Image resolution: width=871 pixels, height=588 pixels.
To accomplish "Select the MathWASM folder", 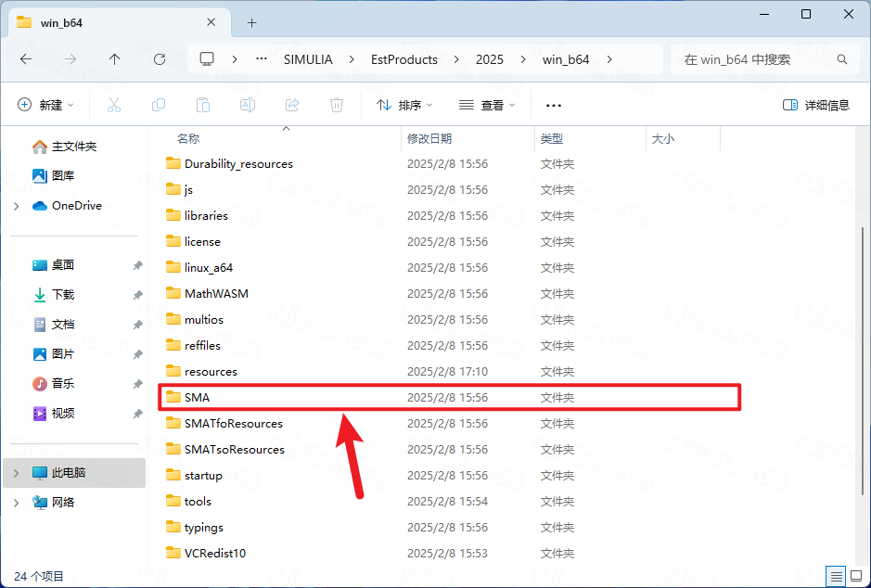I will click(x=207, y=294).
